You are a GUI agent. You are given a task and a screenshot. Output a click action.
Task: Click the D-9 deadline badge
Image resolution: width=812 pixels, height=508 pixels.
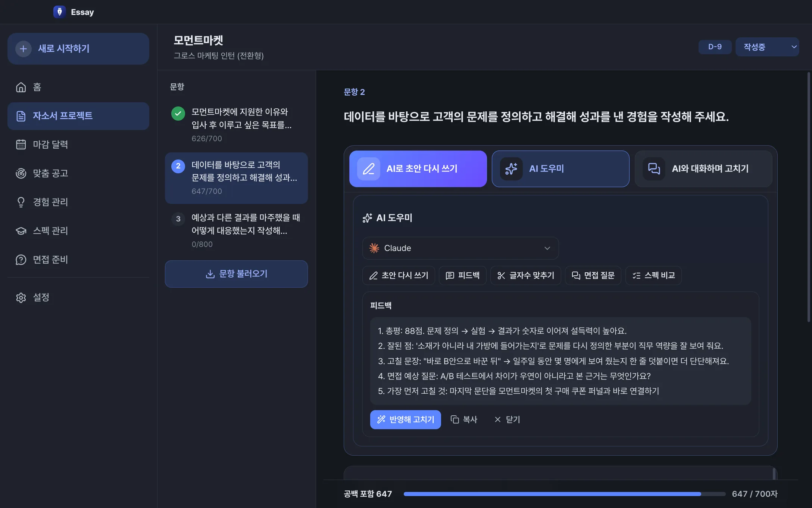[x=715, y=47]
